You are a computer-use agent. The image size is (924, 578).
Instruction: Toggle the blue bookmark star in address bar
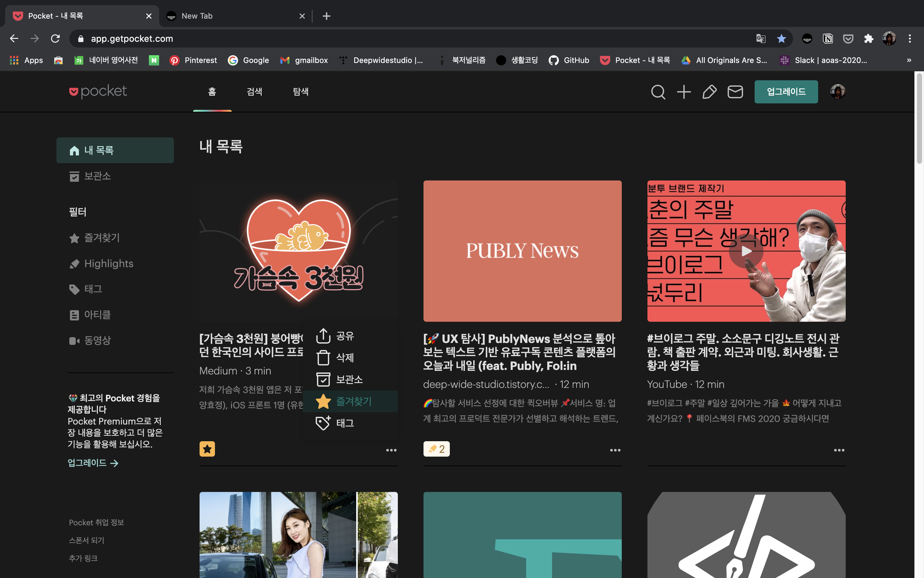[x=781, y=39]
